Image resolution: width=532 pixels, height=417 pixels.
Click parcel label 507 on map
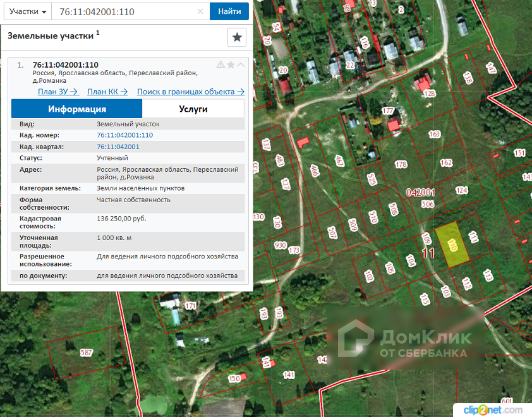coord(332,233)
